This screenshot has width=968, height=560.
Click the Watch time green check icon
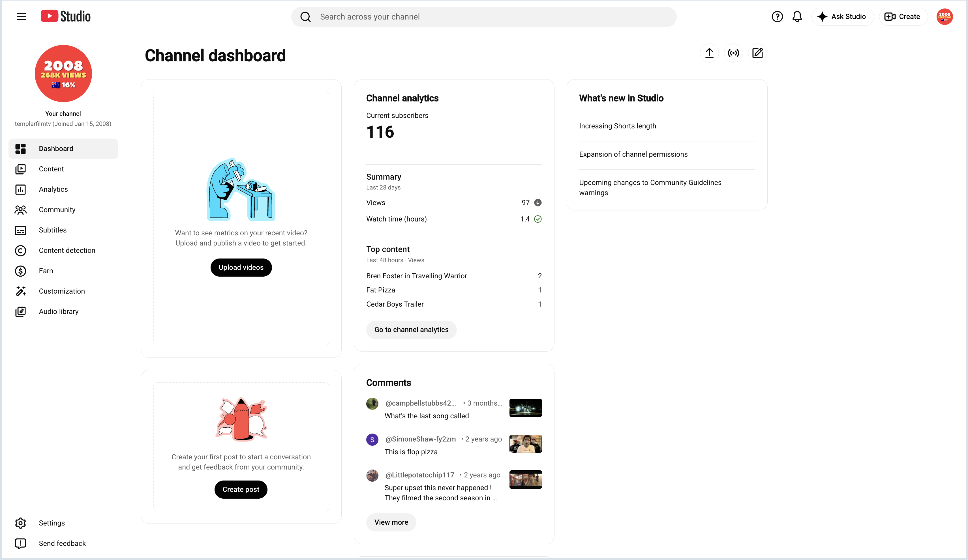[x=538, y=219]
